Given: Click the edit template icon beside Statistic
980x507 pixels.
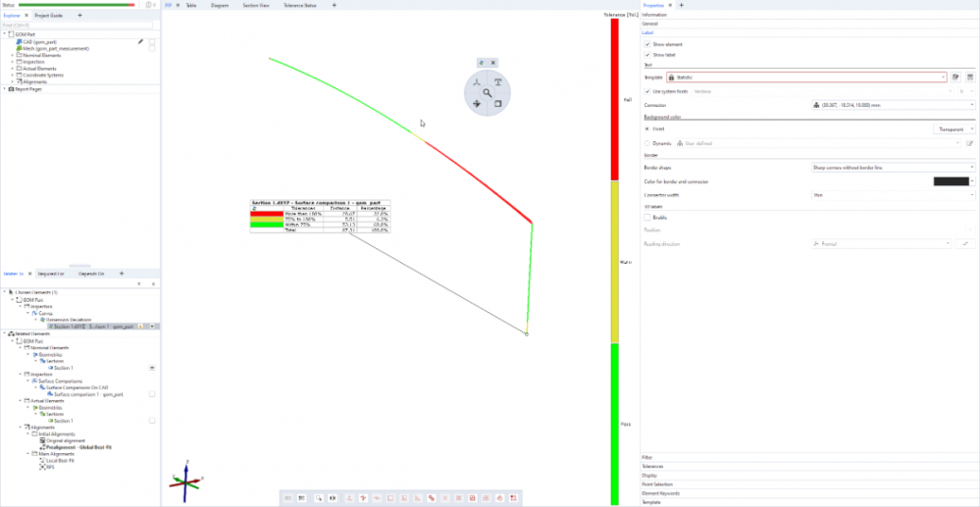Looking at the screenshot, I should click(955, 76).
